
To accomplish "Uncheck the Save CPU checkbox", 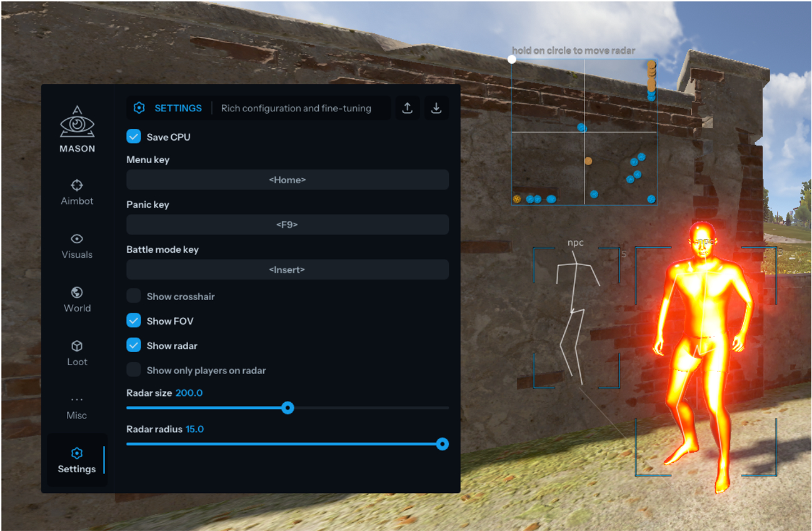I will tap(134, 136).
